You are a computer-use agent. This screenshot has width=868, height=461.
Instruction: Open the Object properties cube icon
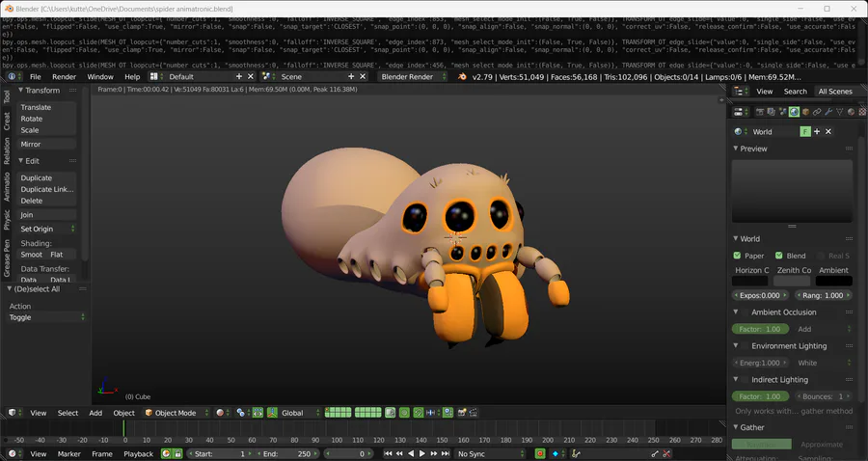coord(806,112)
